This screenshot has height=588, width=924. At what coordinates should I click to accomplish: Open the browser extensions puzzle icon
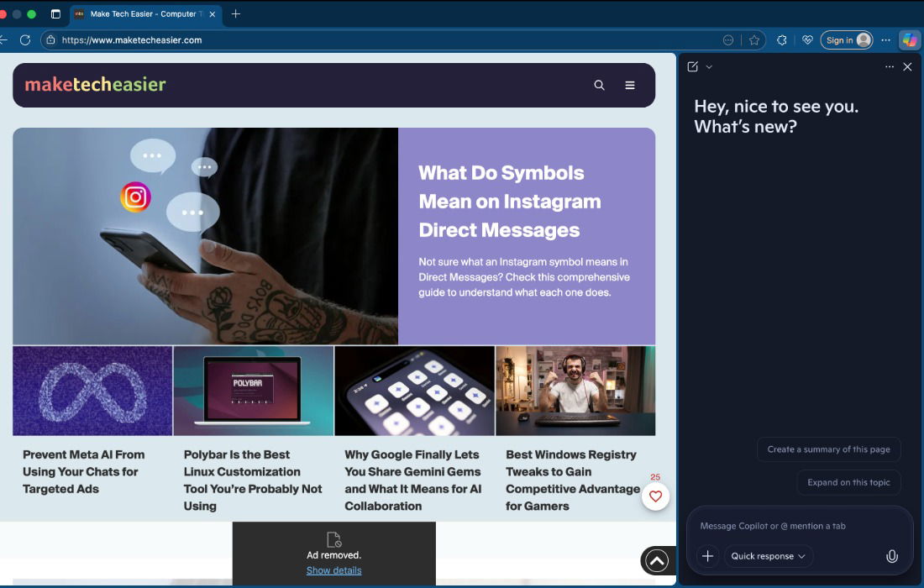click(x=781, y=39)
